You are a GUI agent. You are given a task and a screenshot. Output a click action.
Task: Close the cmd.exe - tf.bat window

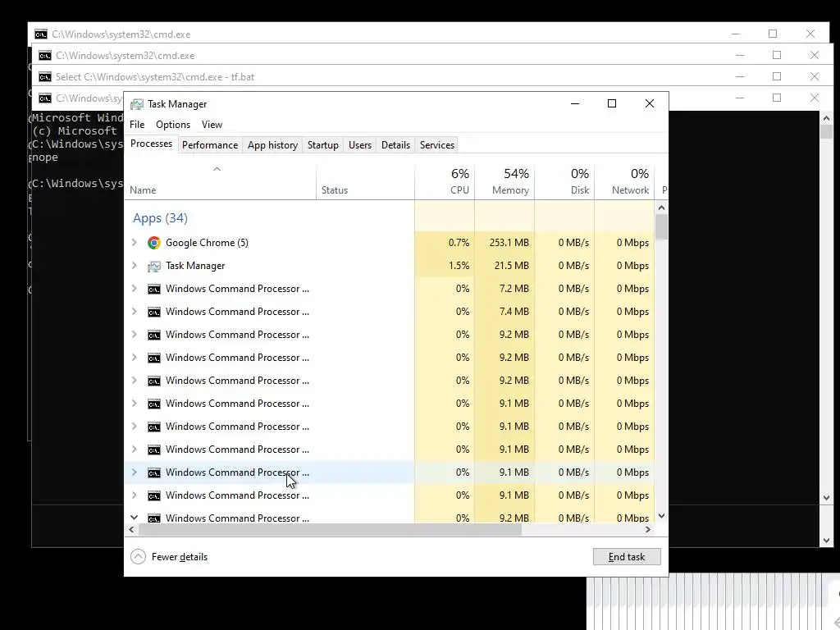click(815, 76)
